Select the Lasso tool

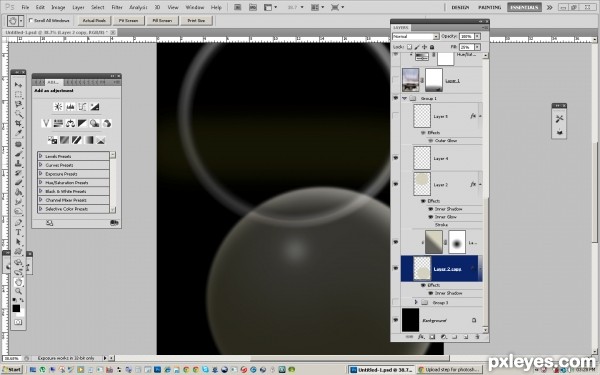18,104
